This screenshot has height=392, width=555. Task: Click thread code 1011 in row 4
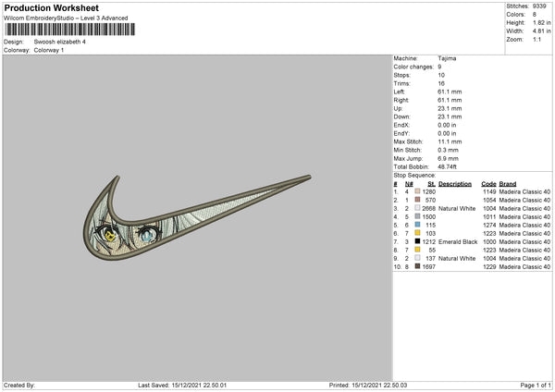(x=489, y=217)
